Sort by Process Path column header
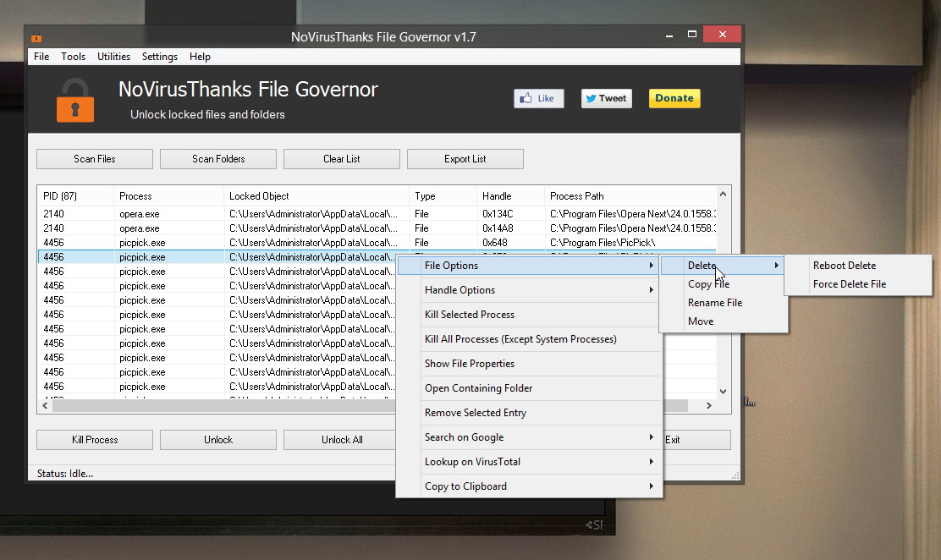This screenshot has width=941, height=560. click(630, 196)
